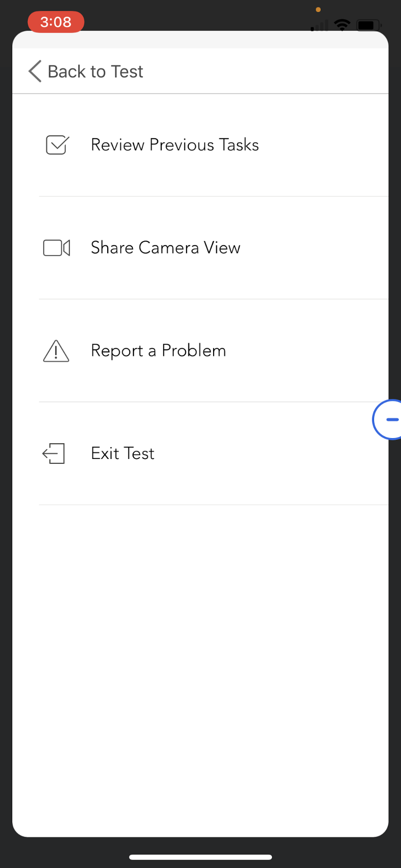The width and height of the screenshot is (401, 868).
Task: Click the video camera icon
Action: pos(56,248)
